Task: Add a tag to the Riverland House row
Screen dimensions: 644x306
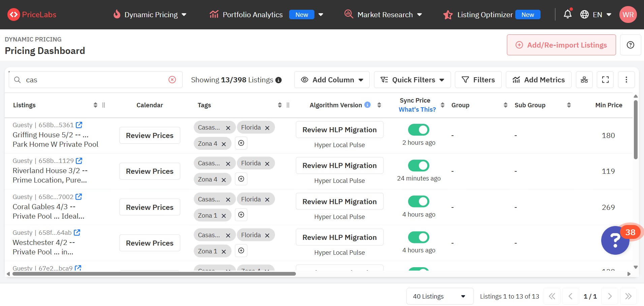Action: click(x=241, y=179)
